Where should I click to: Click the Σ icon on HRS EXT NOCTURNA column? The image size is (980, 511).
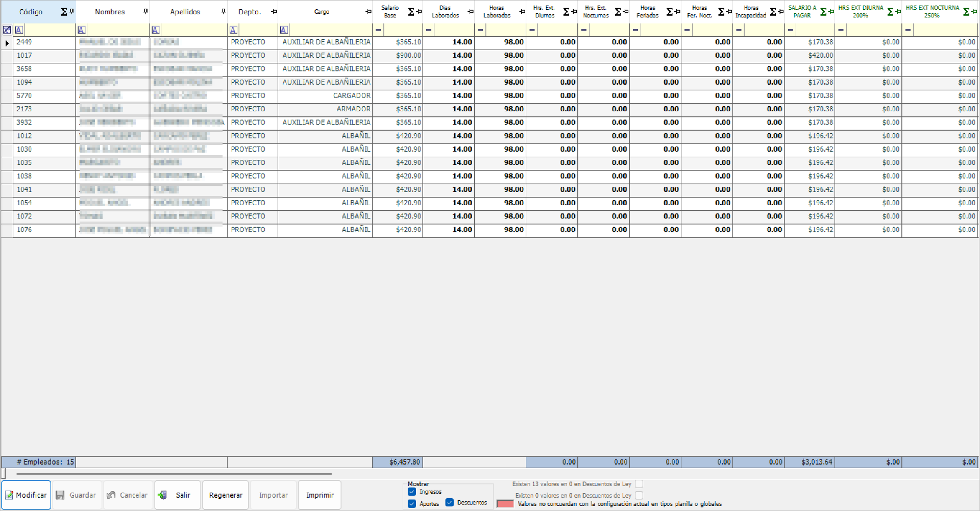[x=965, y=11]
